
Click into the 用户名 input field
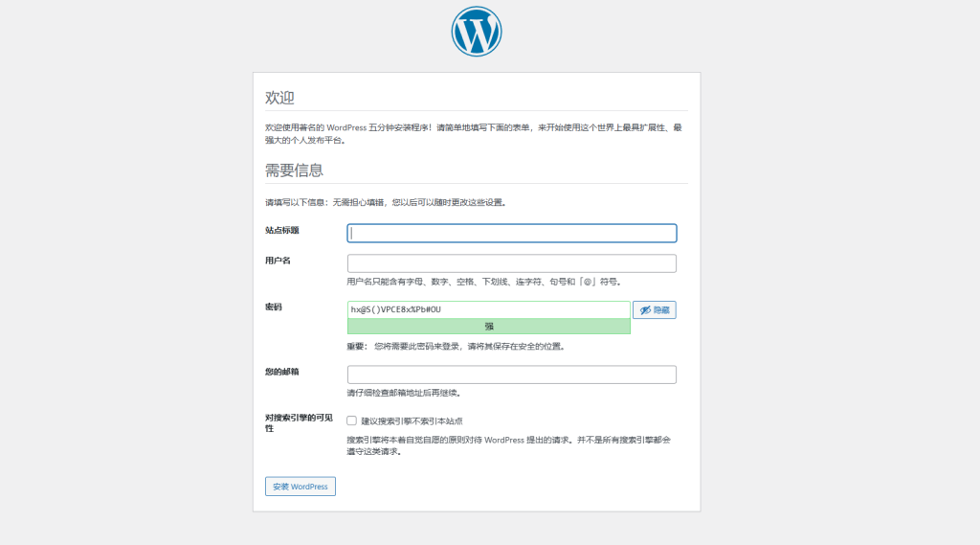pos(511,263)
